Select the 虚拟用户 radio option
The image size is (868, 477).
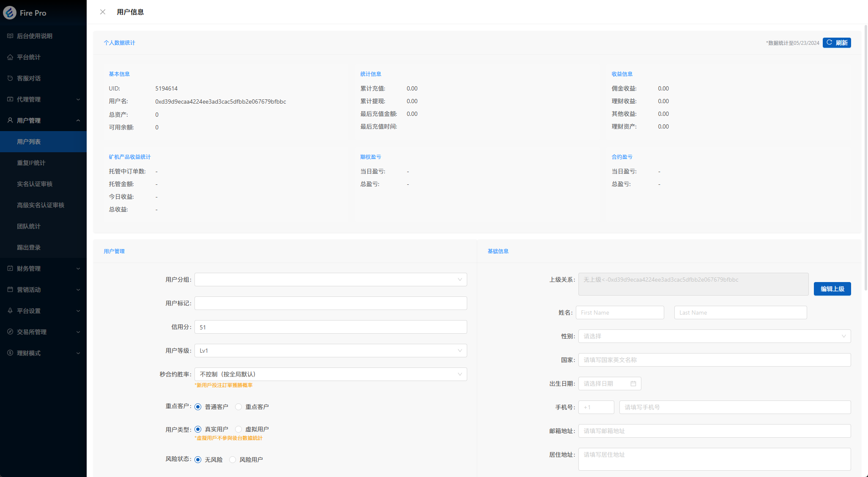click(238, 429)
